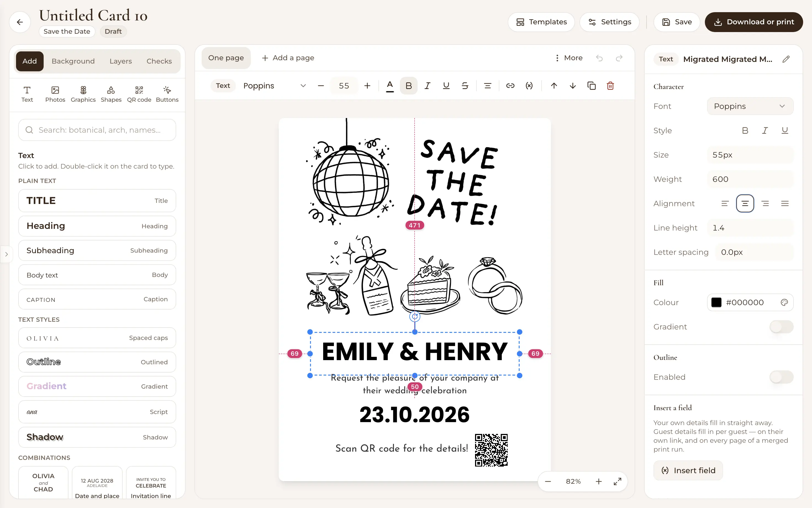This screenshot has height=508, width=812.
Task: Toggle bold in the canvas toolbar
Action: coord(408,86)
